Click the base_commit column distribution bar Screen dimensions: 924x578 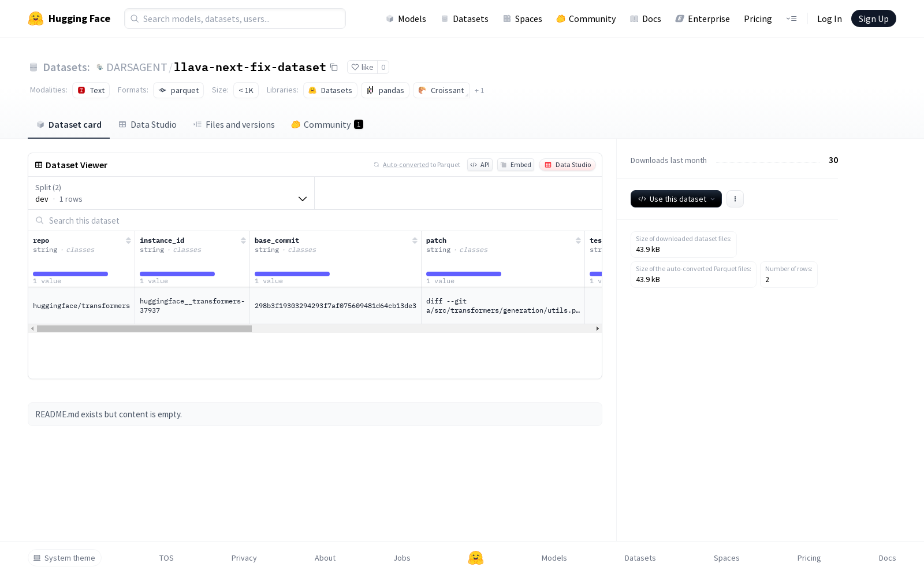[x=292, y=274]
